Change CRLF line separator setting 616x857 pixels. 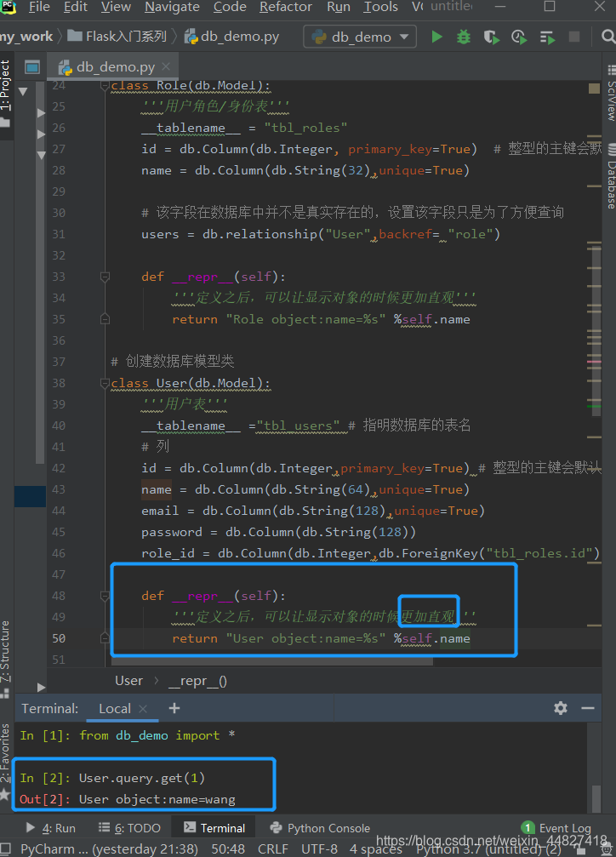(x=273, y=849)
